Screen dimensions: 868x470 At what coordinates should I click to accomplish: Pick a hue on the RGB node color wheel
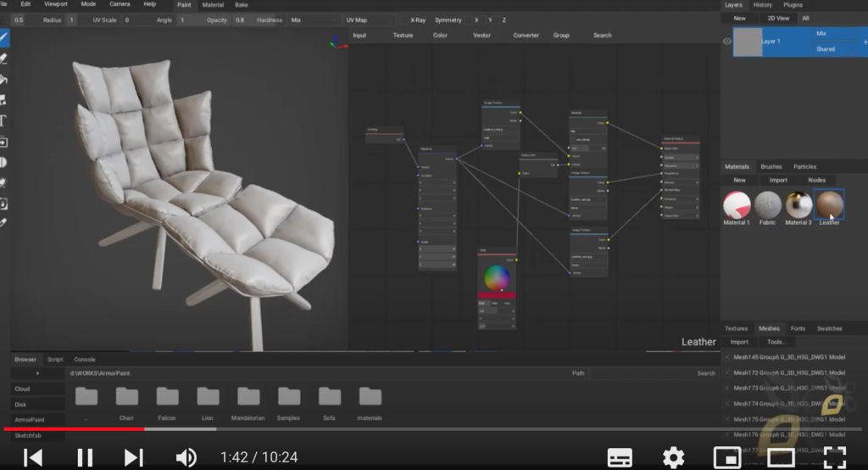click(x=497, y=277)
